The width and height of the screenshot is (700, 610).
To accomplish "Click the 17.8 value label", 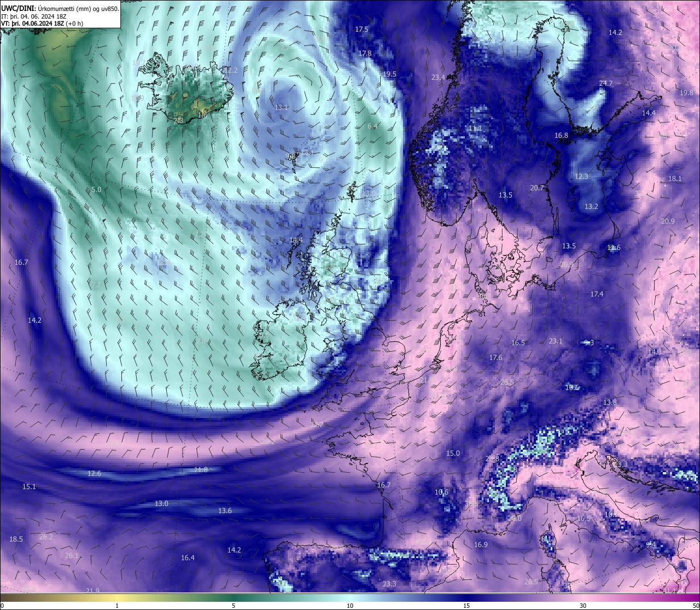I will tap(365, 54).
